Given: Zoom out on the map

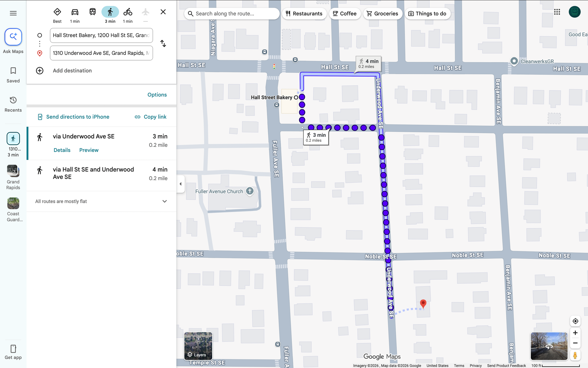Looking at the screenshot, I should pos(575,343).
